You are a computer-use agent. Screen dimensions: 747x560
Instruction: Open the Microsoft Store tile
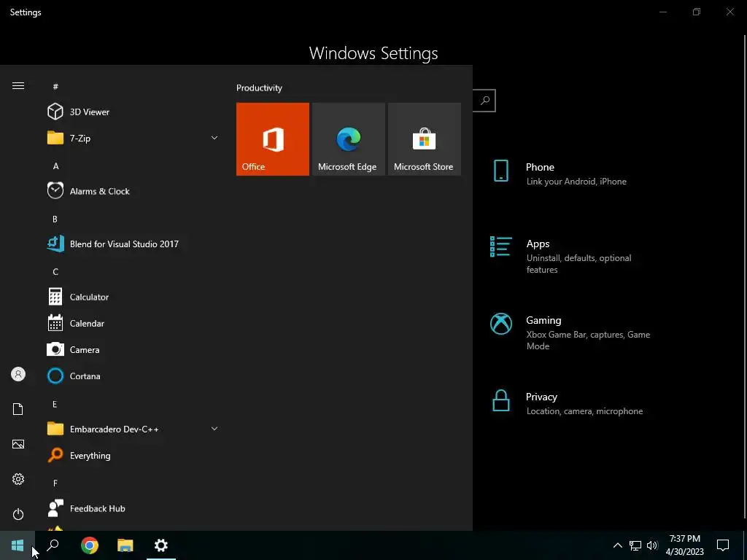pos(425,139)
